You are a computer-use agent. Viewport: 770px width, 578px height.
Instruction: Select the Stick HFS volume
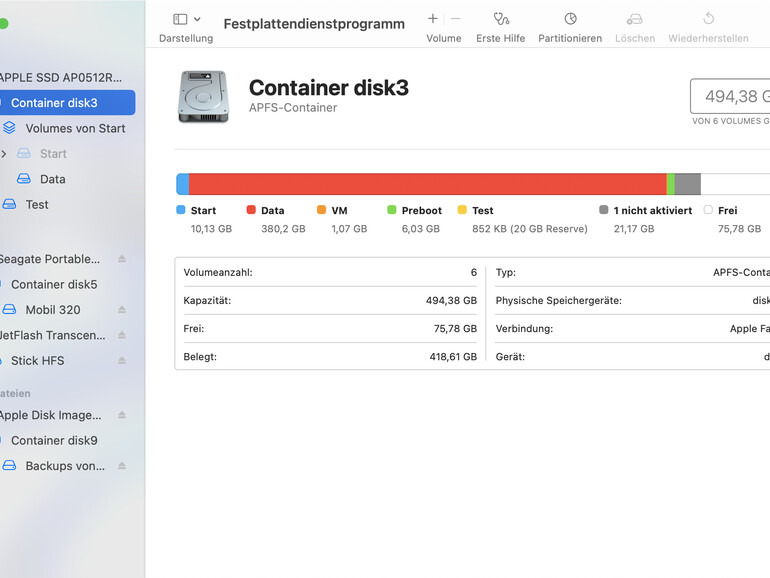(37, 360)
